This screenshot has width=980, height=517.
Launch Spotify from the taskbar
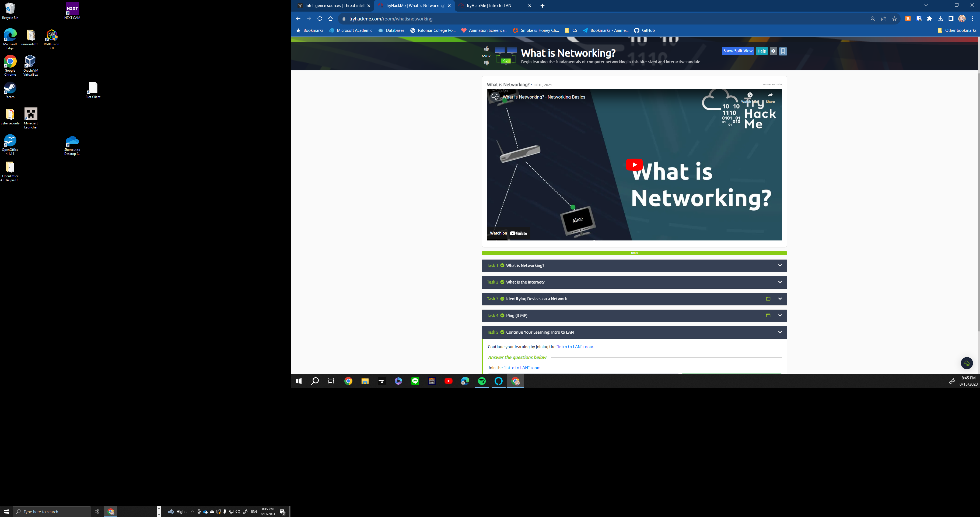(482, 381)
